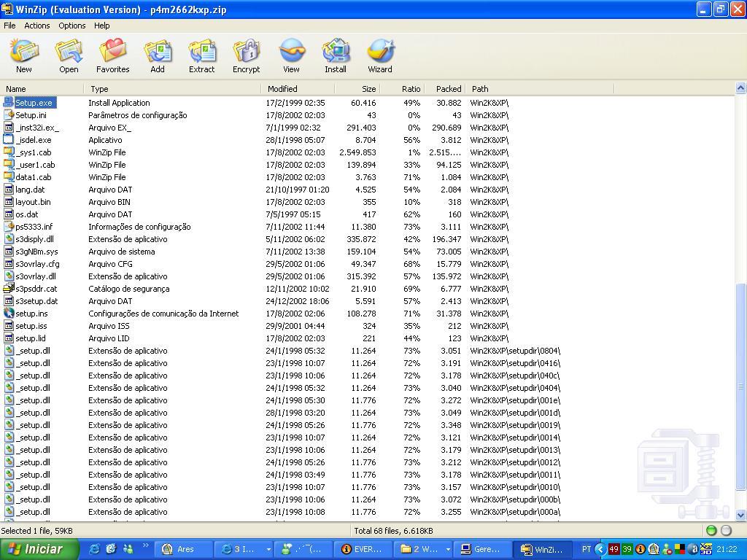Click the file list scroll up arrow
Viewport: 747px width, 560px height.
pyautogui.click(x=741, y=88)
